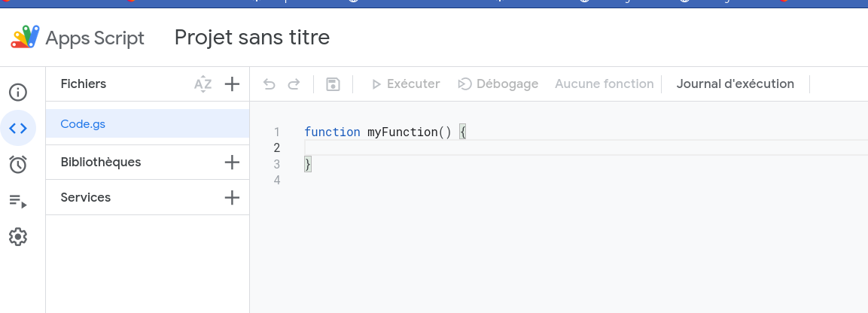The width and height of the screenshot is (868, 313).
Task: Run the script with Exécuter
Action: 405,84
